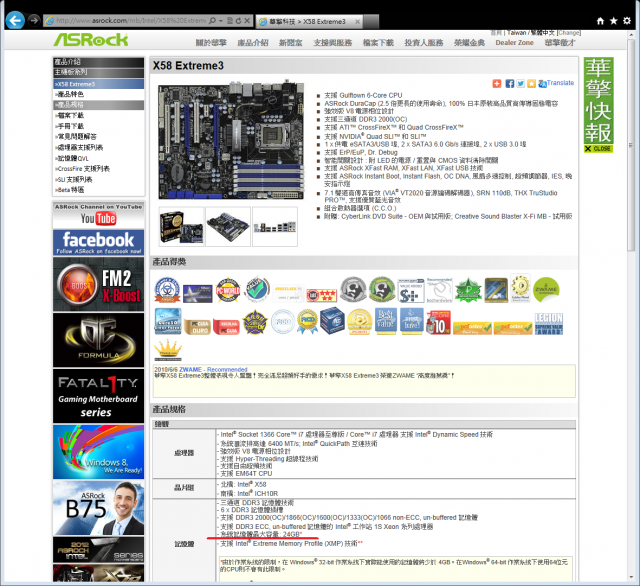Select the retail box thumbnail image
The image size is (640, 586).
182,227
